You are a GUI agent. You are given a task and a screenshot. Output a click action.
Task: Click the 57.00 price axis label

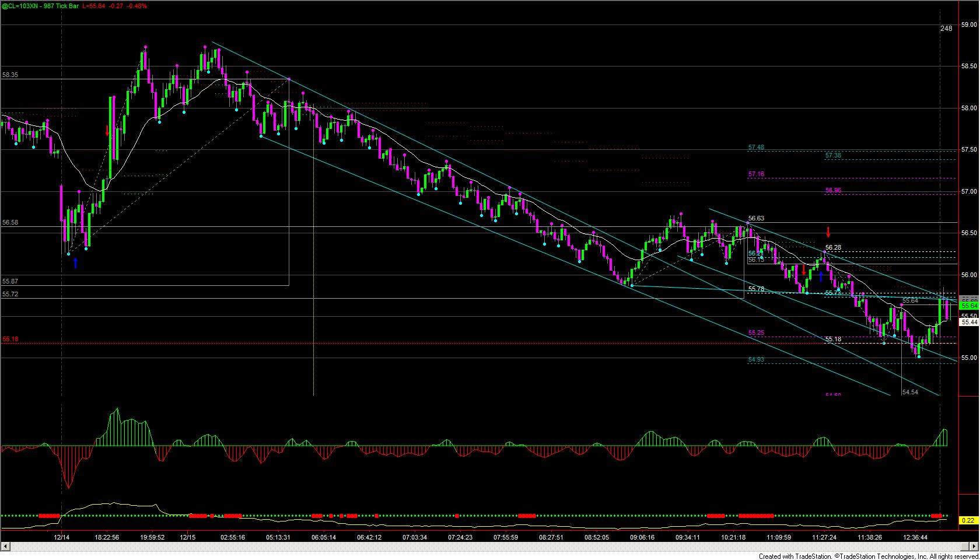[969, 191]
